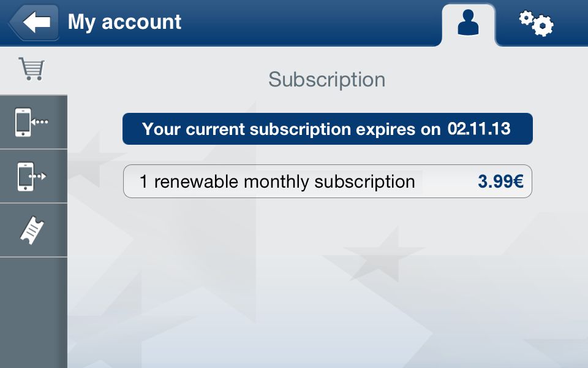This screenshot has width=588, height=368.
Task: Click "renewable monthly subscription" text
Action: 285,182
